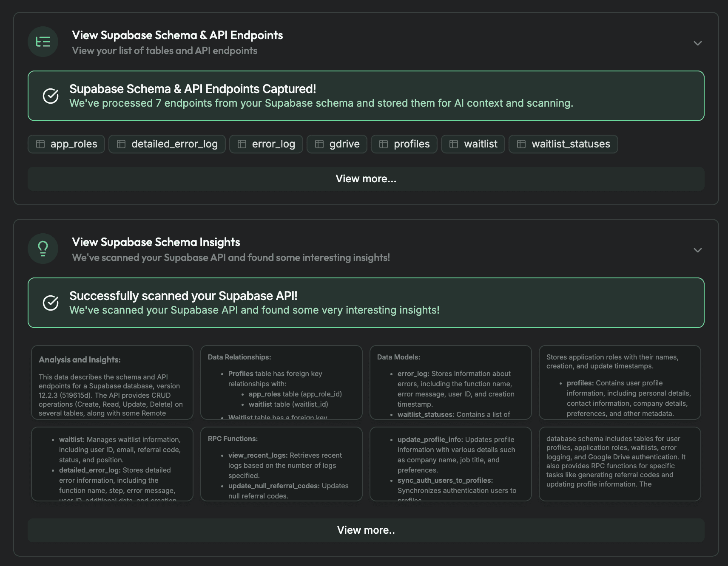Open the Data Relationships card
The width and height of the screenshot is (728, 566).
pyautogui.click(x=282, y=382)
